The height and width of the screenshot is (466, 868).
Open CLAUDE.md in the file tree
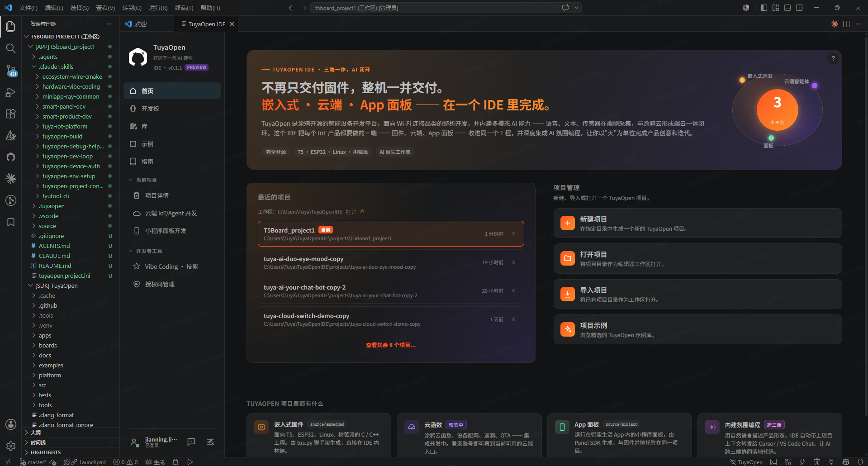click(x=54, y=256)
